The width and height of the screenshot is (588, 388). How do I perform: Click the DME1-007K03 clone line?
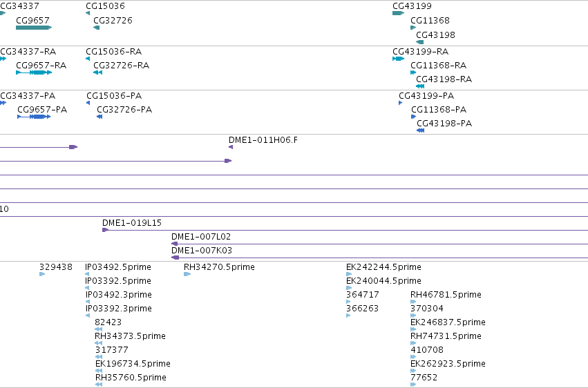[379, 258]
